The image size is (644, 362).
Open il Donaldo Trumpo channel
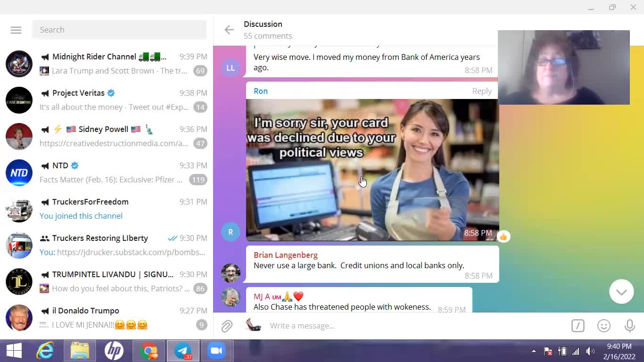(x=107, y=318)
